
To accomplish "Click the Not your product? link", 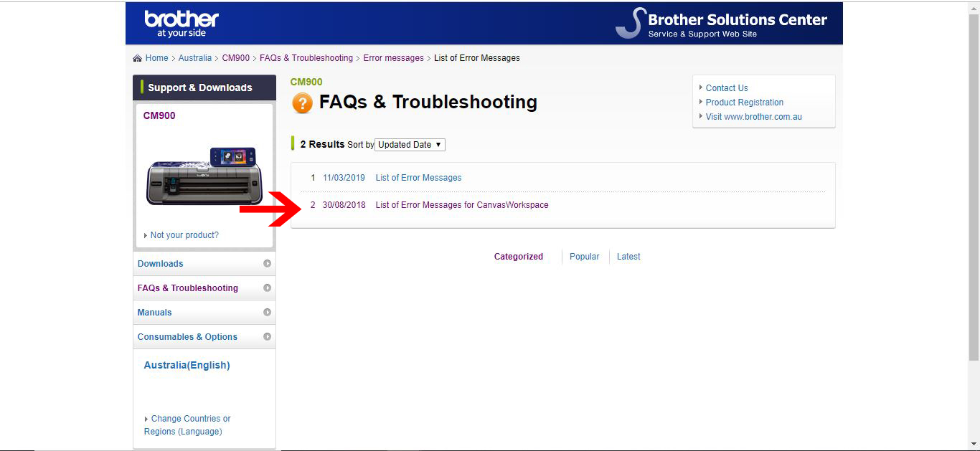I will coord(184,235).
